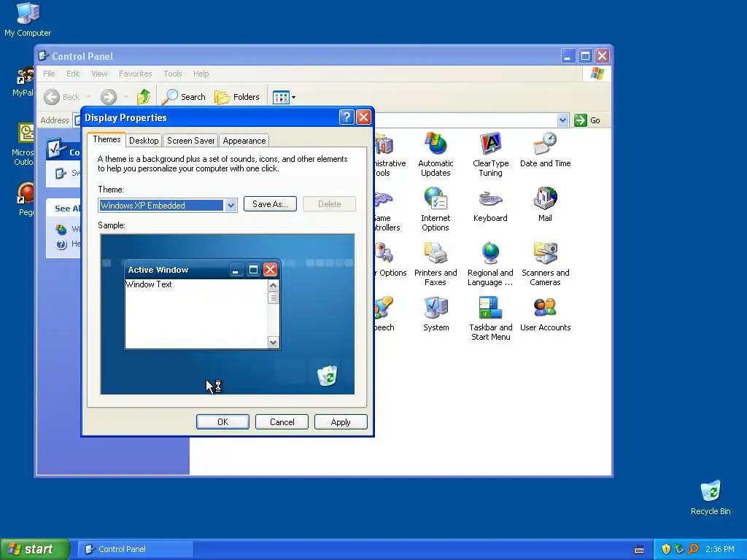Click the Up folder toolbar icon
Image resolution: width=747 pixels, height=560 pixels.
pos(144,97)
